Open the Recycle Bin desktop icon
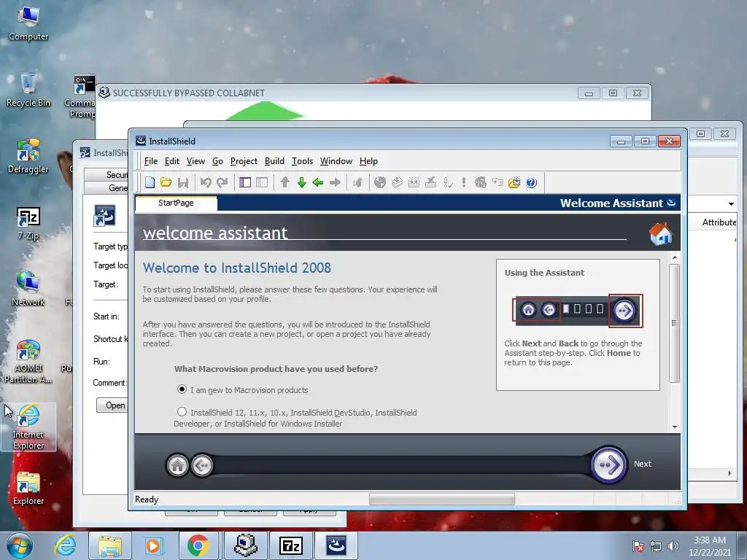The image size is (747, 560). 28,90
